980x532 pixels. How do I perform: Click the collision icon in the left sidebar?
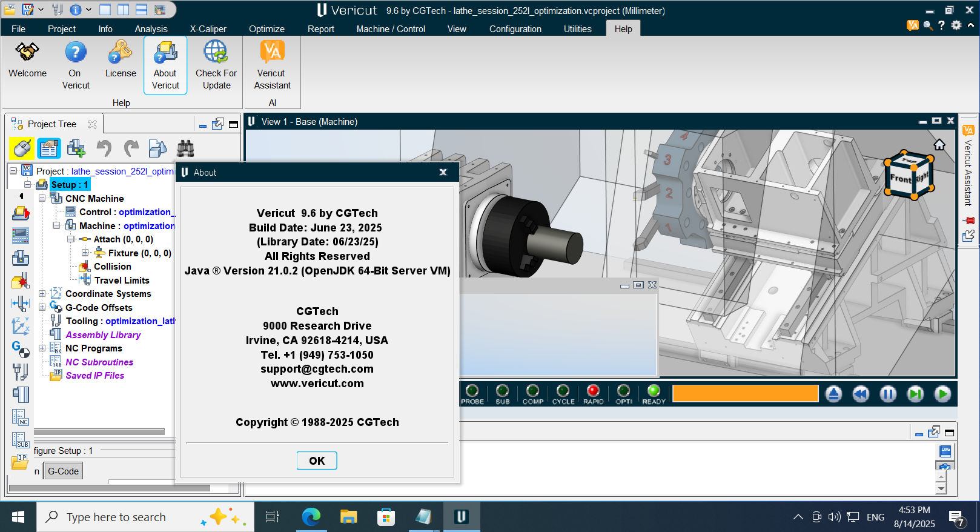coord(20,281)
